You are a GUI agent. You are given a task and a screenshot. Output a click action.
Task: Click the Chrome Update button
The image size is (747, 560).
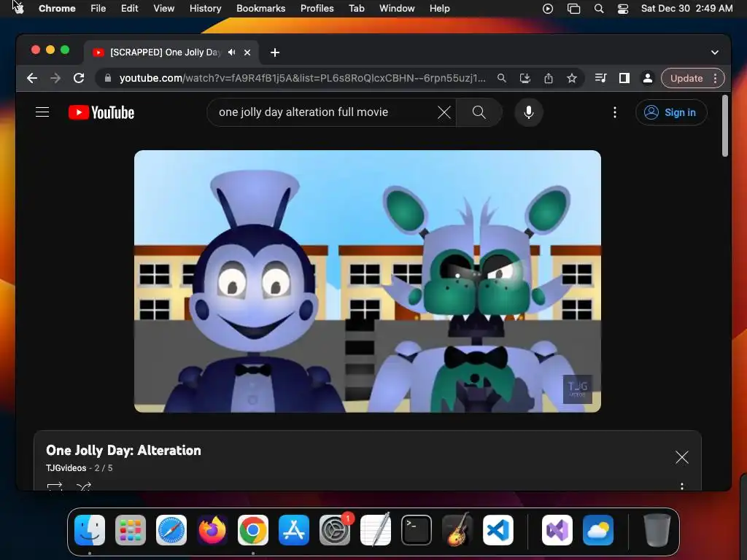coord(686,78)
